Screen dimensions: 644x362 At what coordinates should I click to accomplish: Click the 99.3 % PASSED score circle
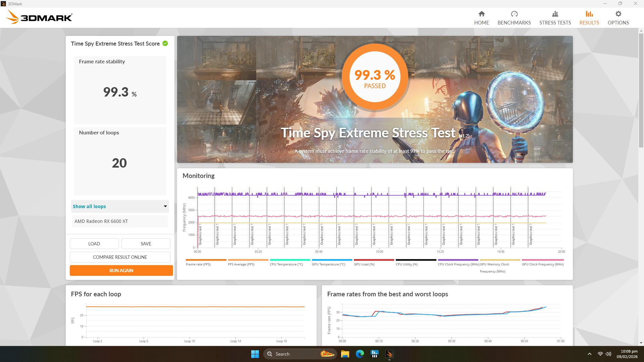pyautogui.click(x=375, y=77)
